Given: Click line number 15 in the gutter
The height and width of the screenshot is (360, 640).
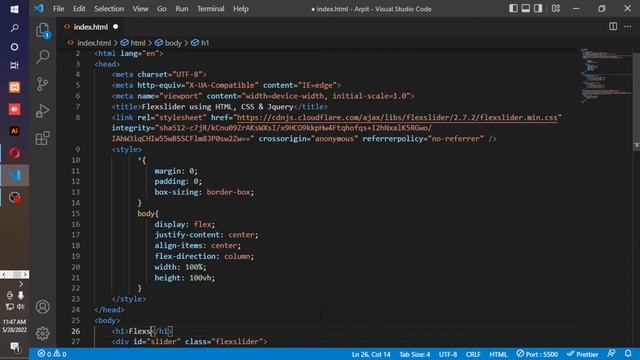Looking at the screenshot, I should point(76,213).
